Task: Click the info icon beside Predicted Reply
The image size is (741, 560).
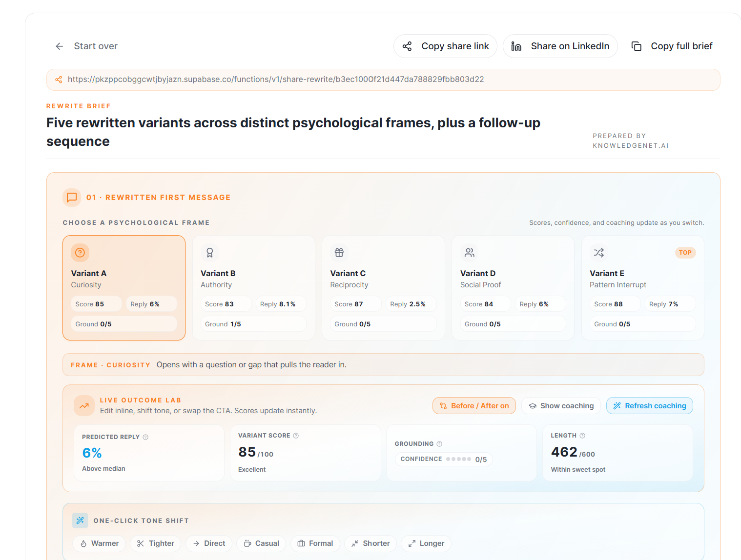Action: coord(145,437)
